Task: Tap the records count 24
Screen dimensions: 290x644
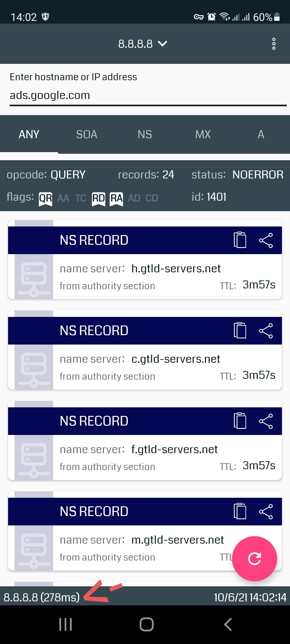Action: [168, 175]
